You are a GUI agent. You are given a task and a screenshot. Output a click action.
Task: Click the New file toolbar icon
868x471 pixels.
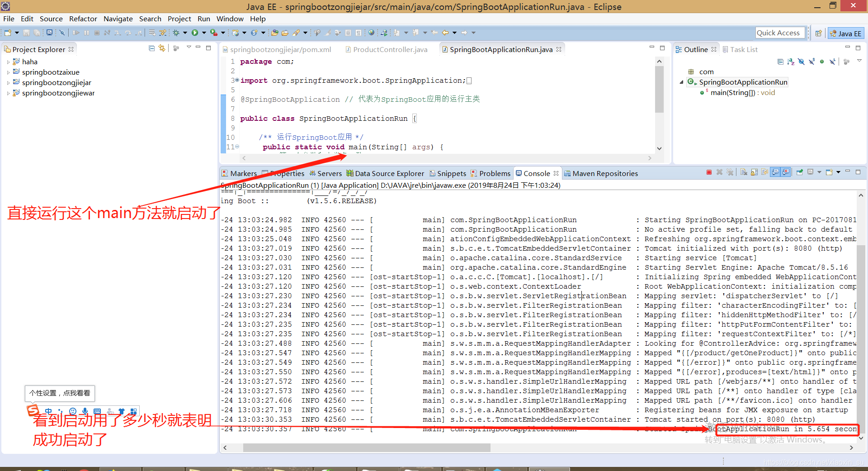tap(8, 33)
